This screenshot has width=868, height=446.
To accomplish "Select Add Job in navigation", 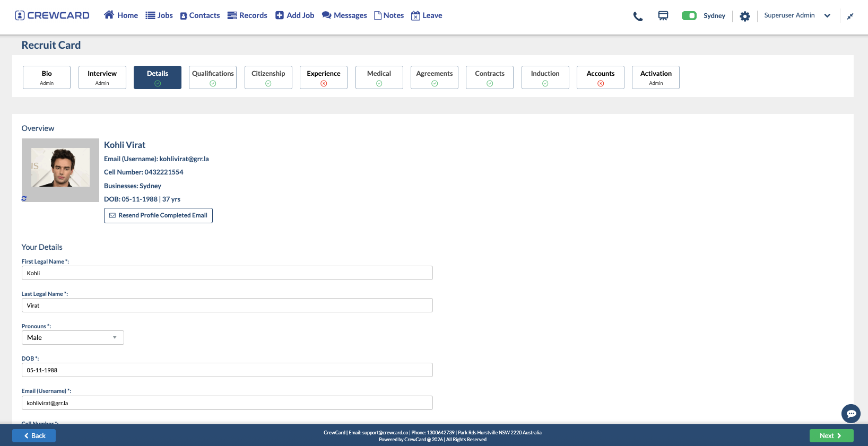I will pyautogui.click(x=294, y=15).
